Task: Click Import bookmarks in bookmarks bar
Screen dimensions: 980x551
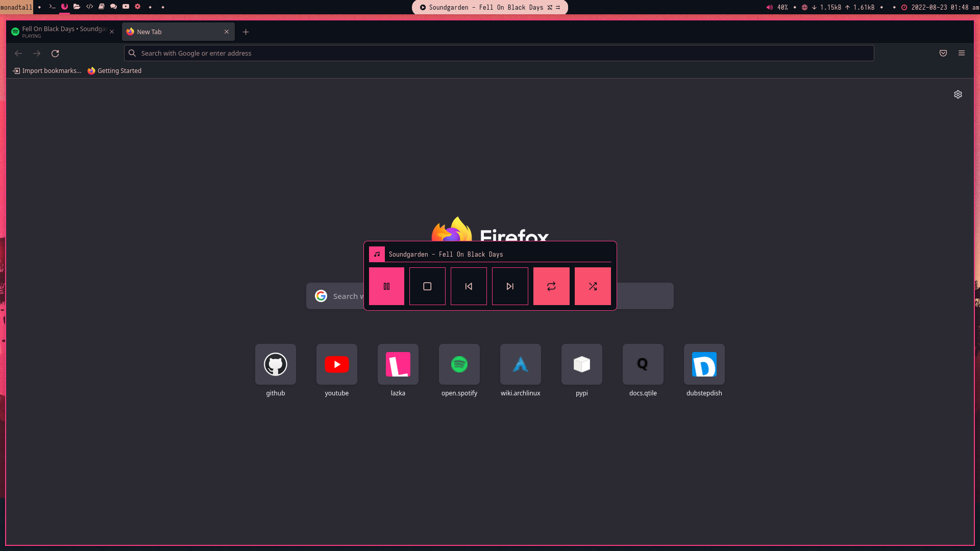Action: coord(47,71)
